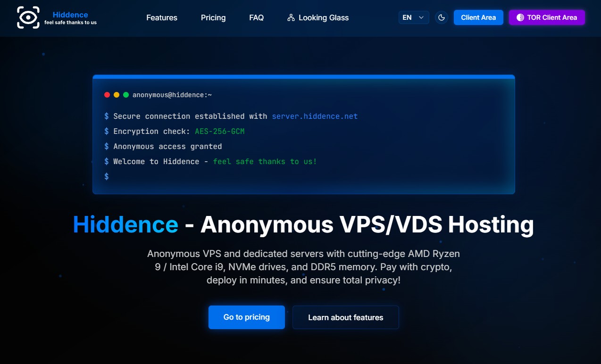601x364 pixels.
Task: Toggle dark mode with the moon icon
Action: click(x=442, y=17)
